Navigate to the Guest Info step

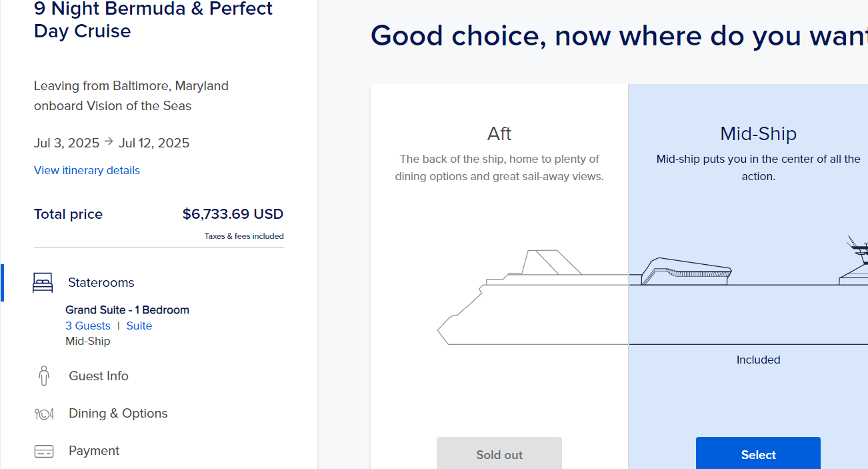click(x=98, y=376)
